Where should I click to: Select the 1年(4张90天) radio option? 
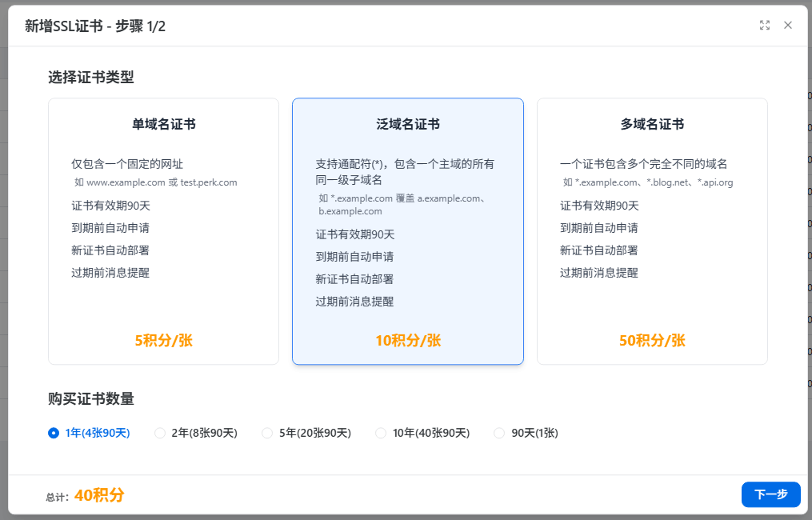pos(54,433)
